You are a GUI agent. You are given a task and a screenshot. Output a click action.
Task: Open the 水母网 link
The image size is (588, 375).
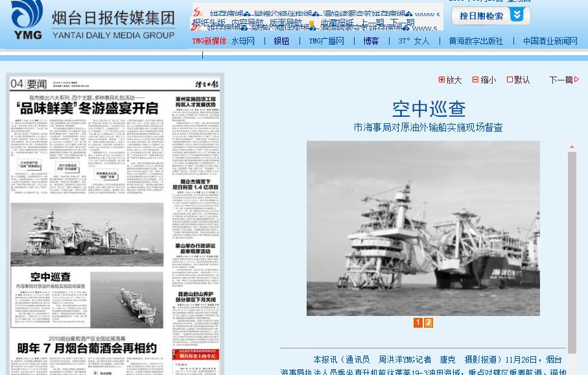[243, 41]
